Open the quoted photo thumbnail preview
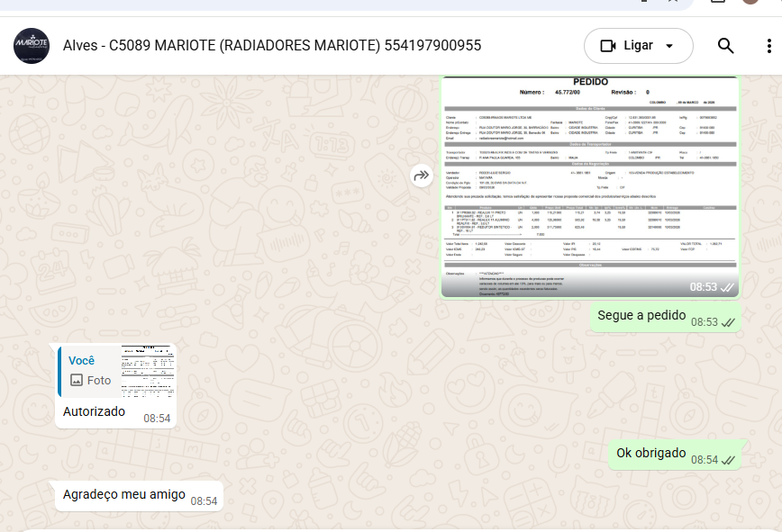 tap(148, 370)
